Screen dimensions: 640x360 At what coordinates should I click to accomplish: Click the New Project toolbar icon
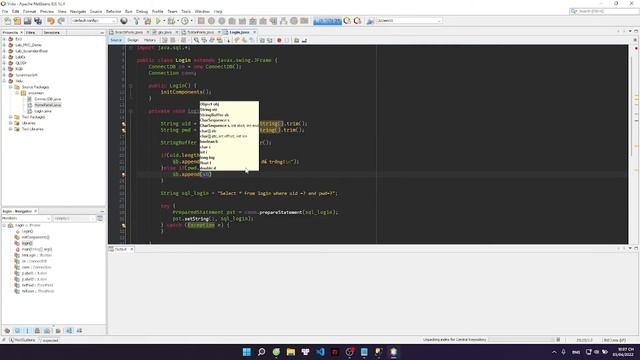(17, 21)
